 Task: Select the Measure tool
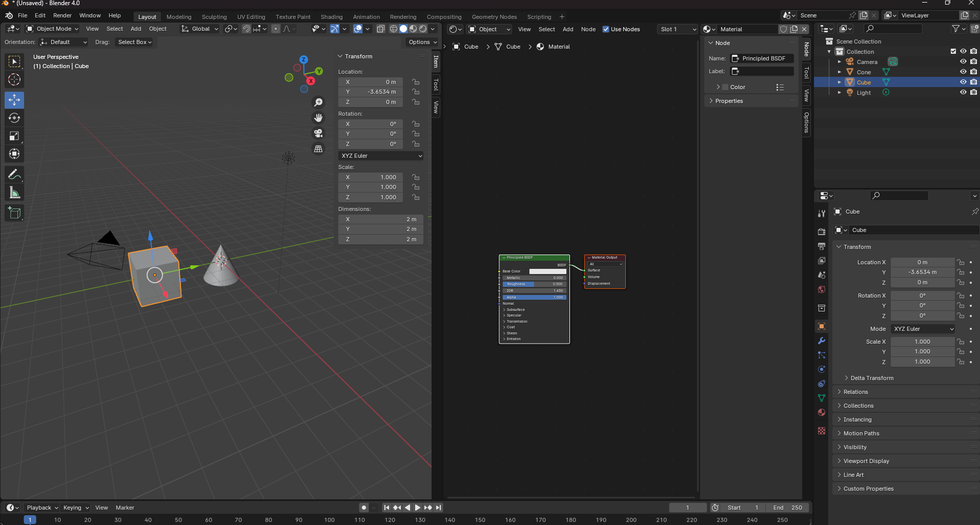tap(14, 193)
